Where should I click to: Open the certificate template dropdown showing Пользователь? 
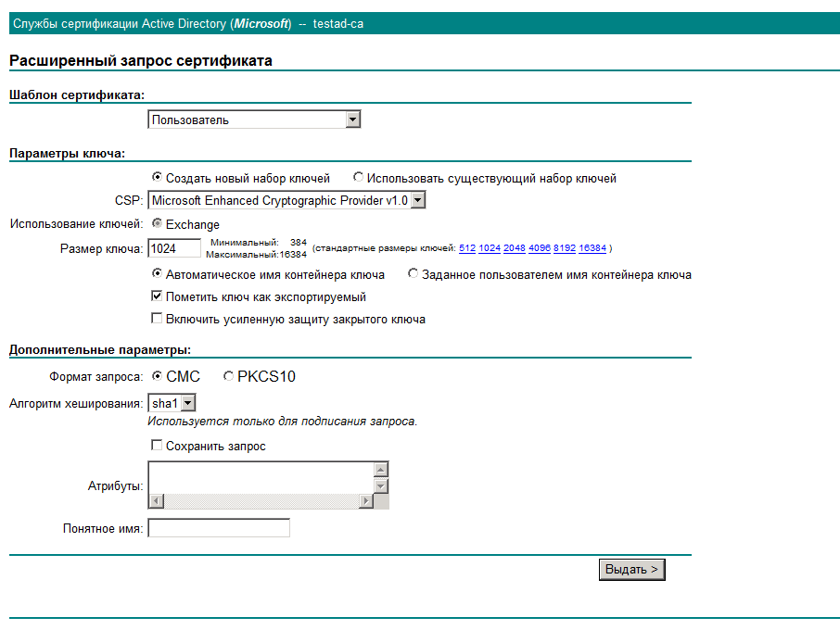(254, 120)
